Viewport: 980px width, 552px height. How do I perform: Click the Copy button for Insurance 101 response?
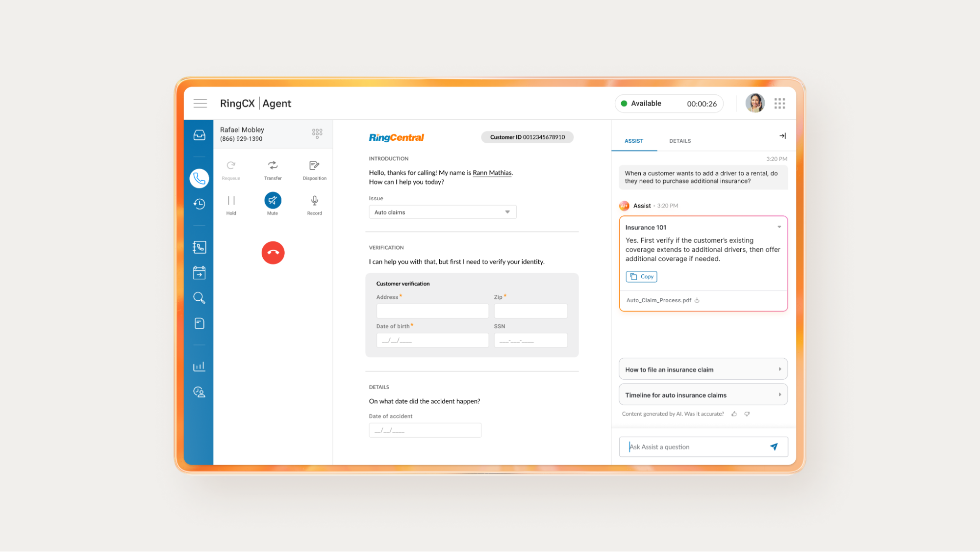tap(641, 276)
